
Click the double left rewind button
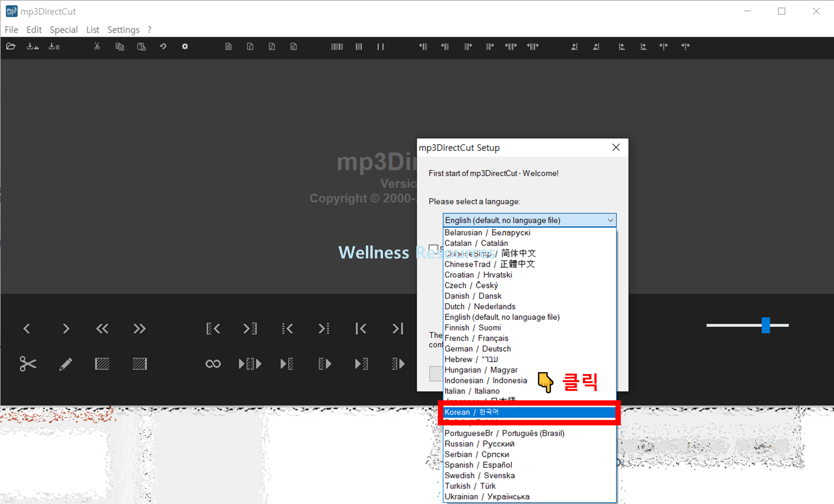click(x=102, y=329)
